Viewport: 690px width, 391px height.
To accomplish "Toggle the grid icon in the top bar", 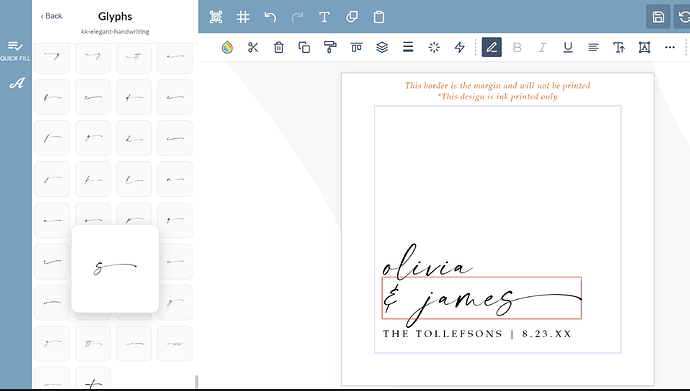I will (x=243, y=17).
